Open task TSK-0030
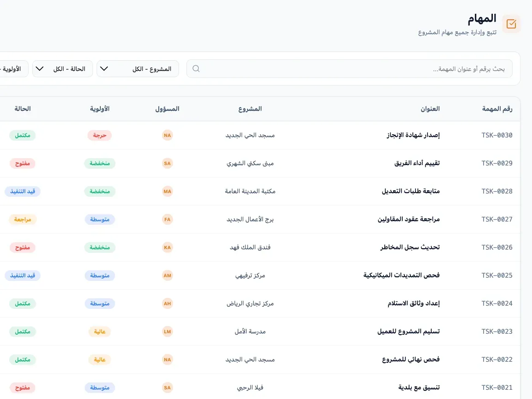 coord(497,135)
